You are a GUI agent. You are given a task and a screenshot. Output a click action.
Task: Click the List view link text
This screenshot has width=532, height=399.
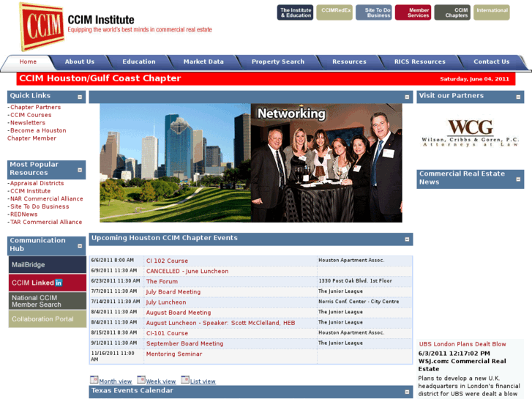[x=203, y=381]
